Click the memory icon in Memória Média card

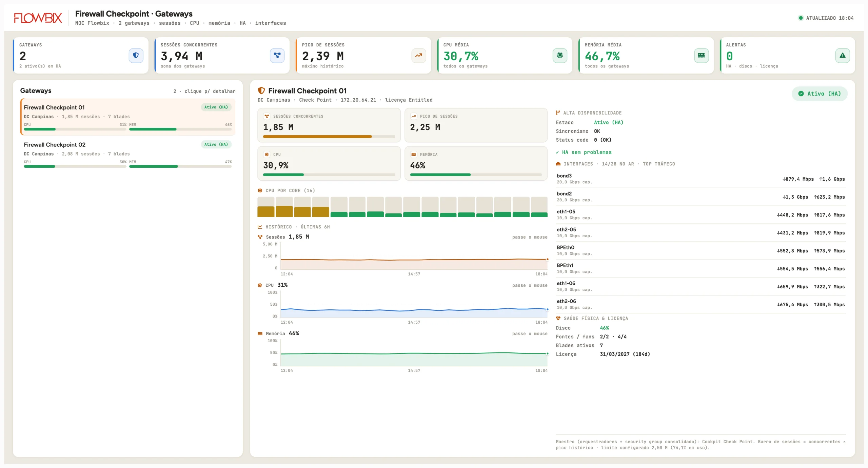(701, 55)
